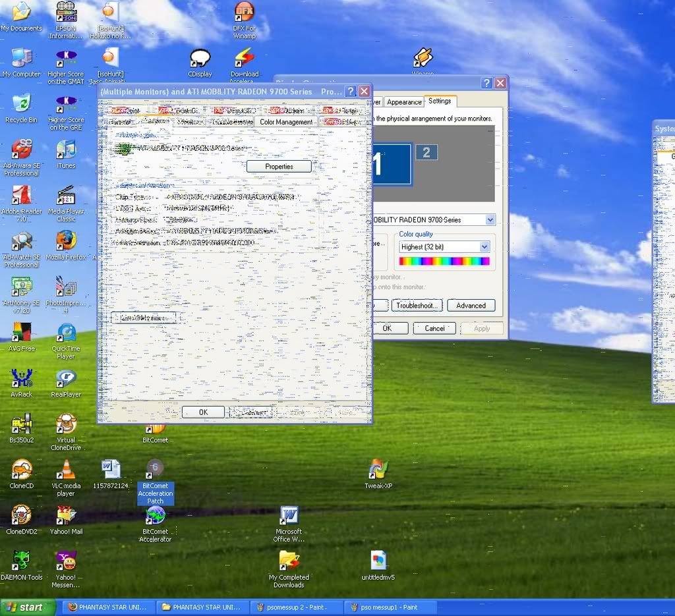Screen dimensions: 675x616
Task: Open My Completed Downloads folder
Action: click(289, 569)
